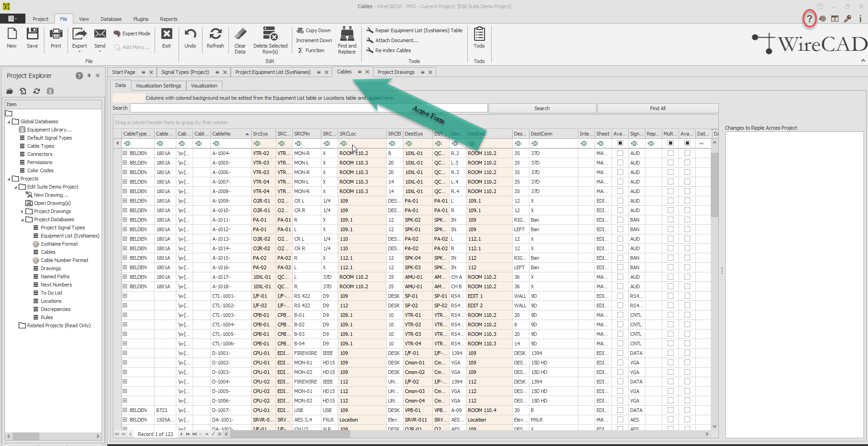
Task: Collapse Project Databases tree node
Action: 22,220
